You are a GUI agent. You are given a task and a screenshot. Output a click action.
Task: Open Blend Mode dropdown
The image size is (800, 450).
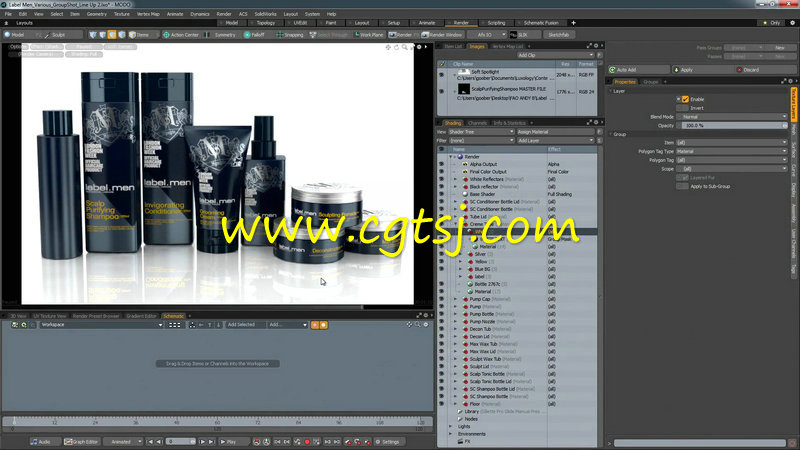click(732, 117)
